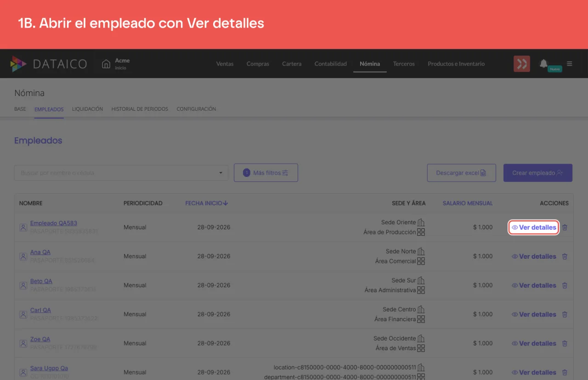588x380 pixels.
Task: Open the Carl QA name link
Action: click(40, 310)
